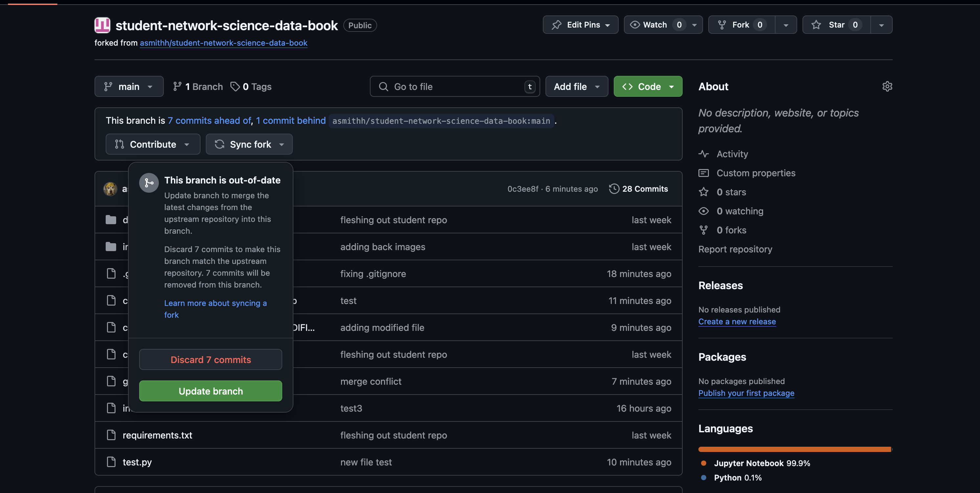980x493 pixels.
Task: Expand the main branch selector
Action: [129, 86]
